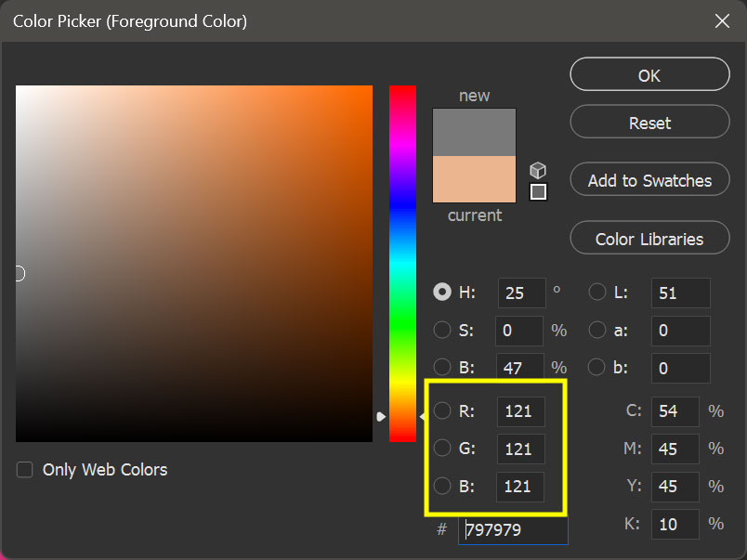
Task: Click the hex value field showing 797979
Action: [x=512, y=529]
